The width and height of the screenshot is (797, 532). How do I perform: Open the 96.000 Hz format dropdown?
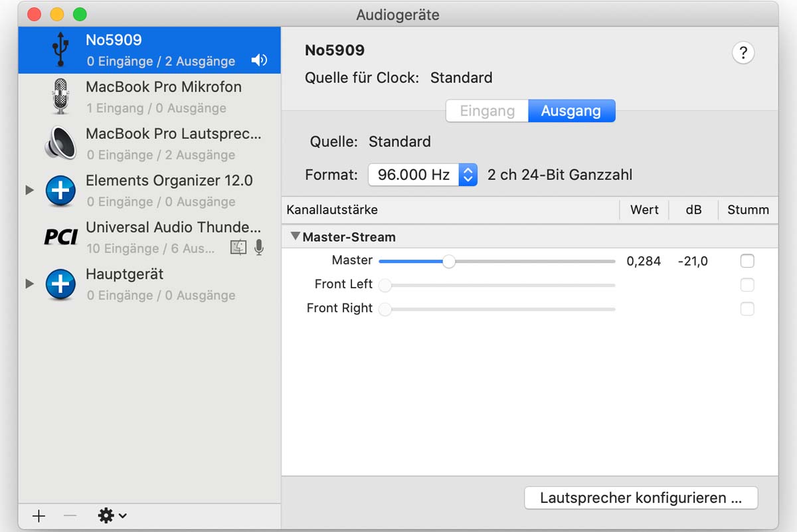pos(422,175)
